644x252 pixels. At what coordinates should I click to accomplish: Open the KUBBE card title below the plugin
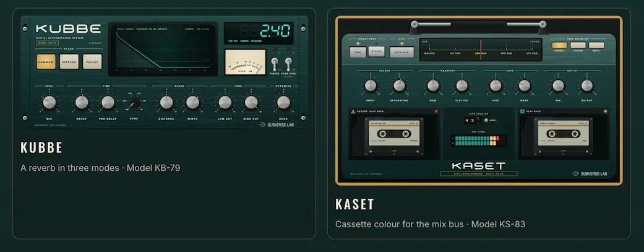41,147
